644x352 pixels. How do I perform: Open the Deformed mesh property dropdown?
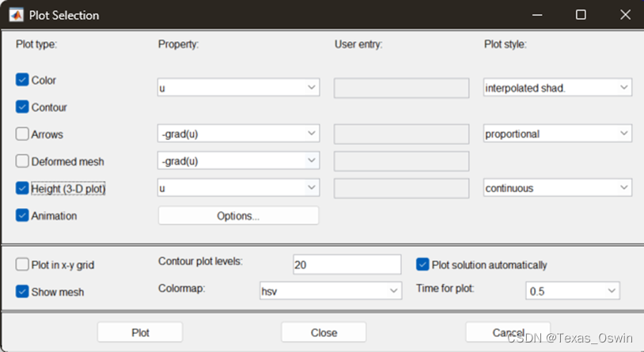238,161
